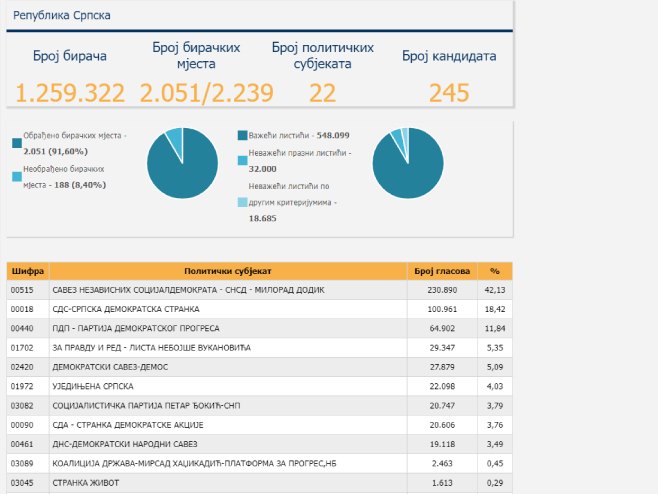This screenshot has height=494, width=658.
Task: Select ЗА ПРАВДУ И РЕД party row
Action: (x=259, y=348)
